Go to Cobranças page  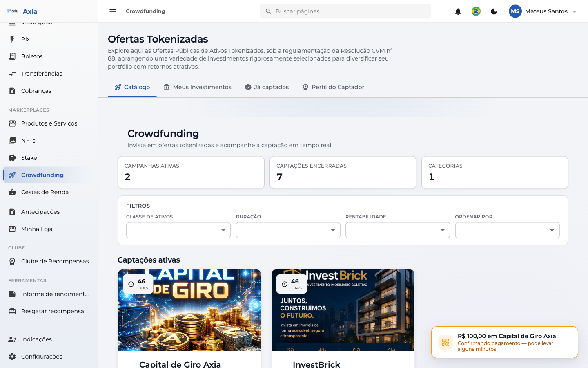[x=49, y=91]
